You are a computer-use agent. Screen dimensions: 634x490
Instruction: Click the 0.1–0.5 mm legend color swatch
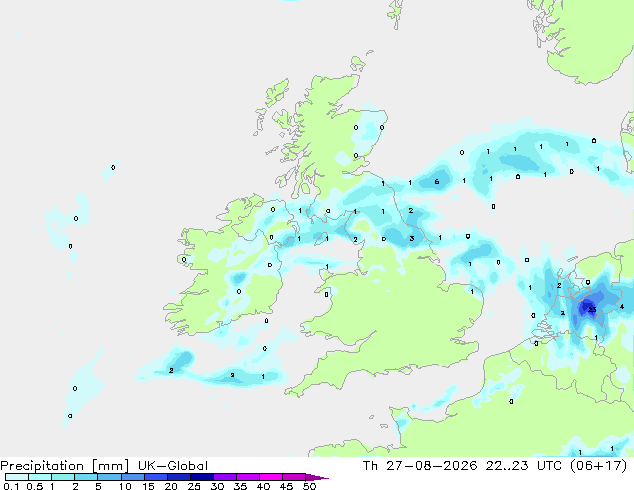click(17, 477)
